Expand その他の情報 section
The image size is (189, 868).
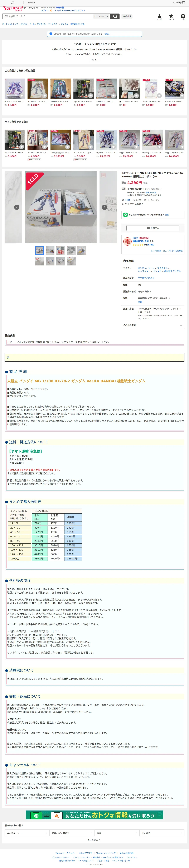click(153, 325)
